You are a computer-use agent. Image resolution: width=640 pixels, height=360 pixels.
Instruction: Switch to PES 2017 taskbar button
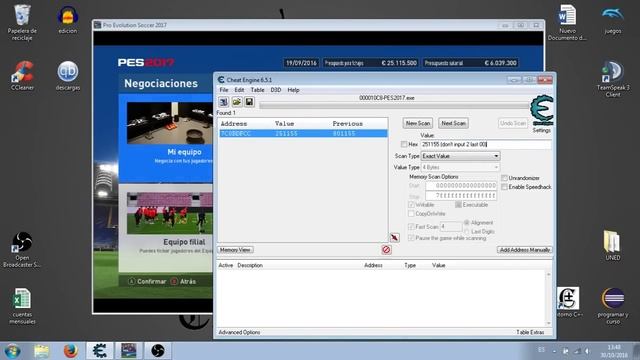[x=129, y=351]
